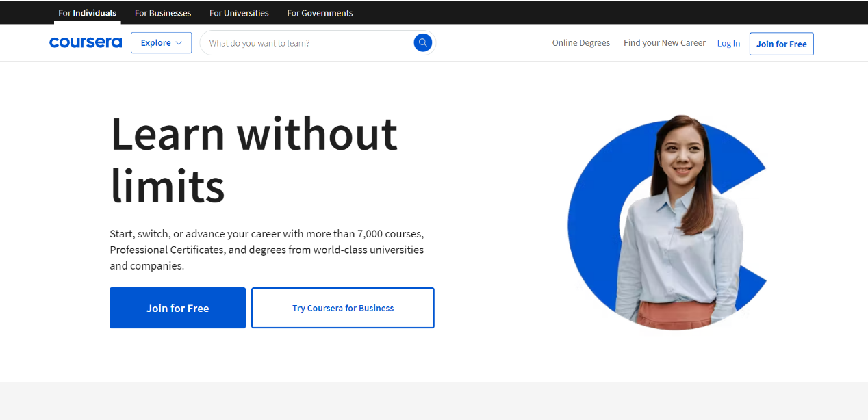Switch to the For Universities tab
868x420 pixels.
tap(239, 12)
